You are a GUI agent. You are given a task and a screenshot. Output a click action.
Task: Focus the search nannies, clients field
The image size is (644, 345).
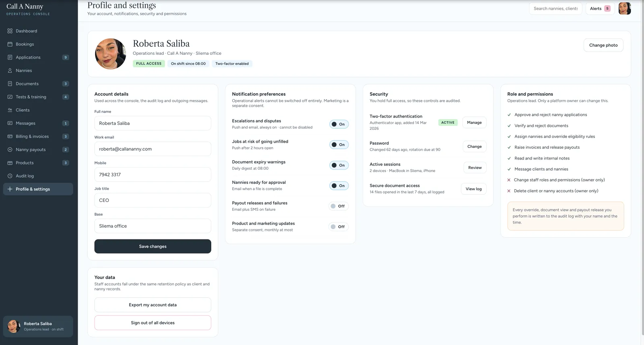555,8
